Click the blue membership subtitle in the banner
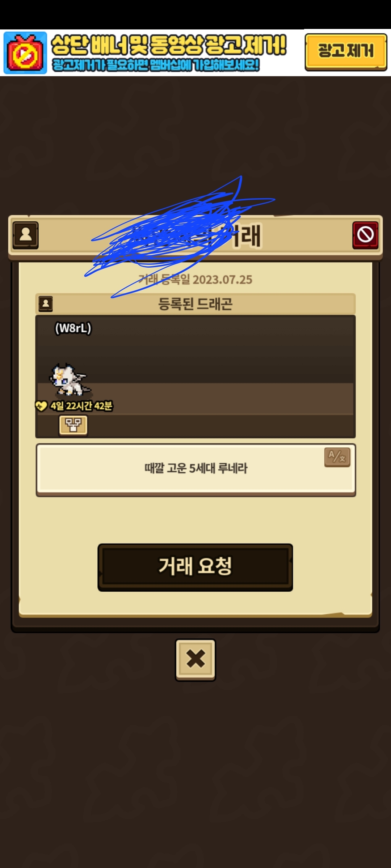 pyautogui.click(x=156, y=65)
